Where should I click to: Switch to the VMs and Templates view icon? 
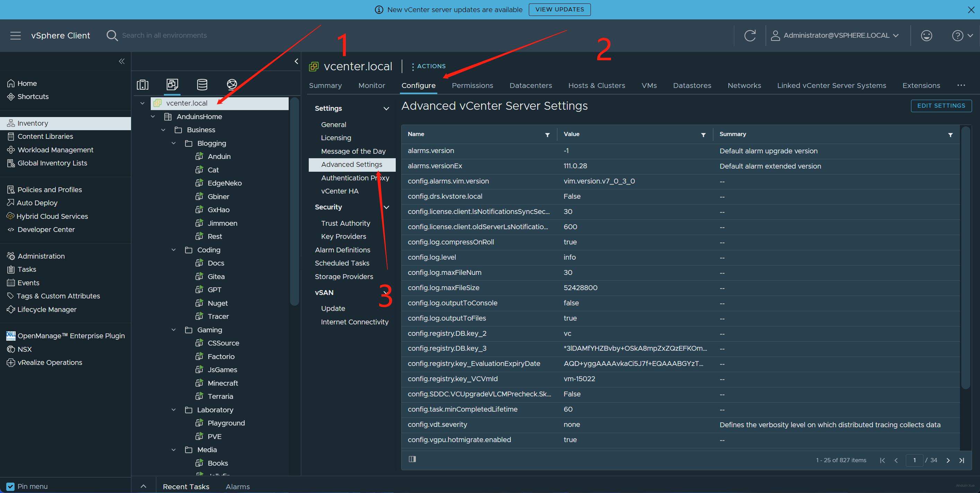tap(172, 84)
